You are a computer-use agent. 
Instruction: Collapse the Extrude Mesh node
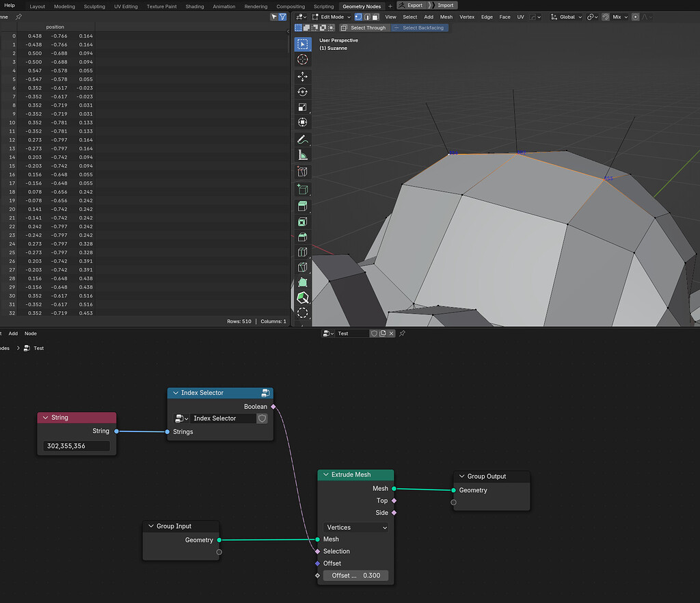(326, 474)
